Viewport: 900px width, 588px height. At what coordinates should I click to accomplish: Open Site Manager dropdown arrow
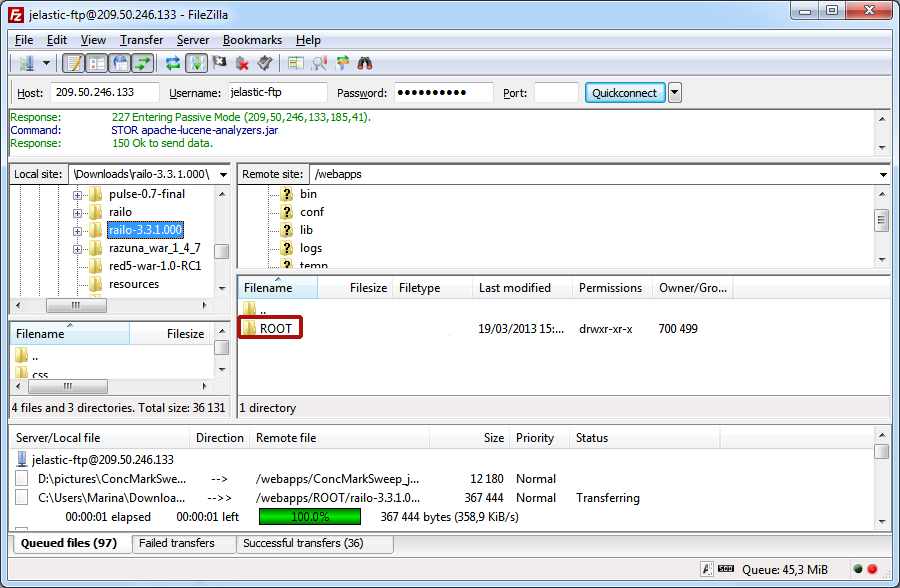(46, 63)
